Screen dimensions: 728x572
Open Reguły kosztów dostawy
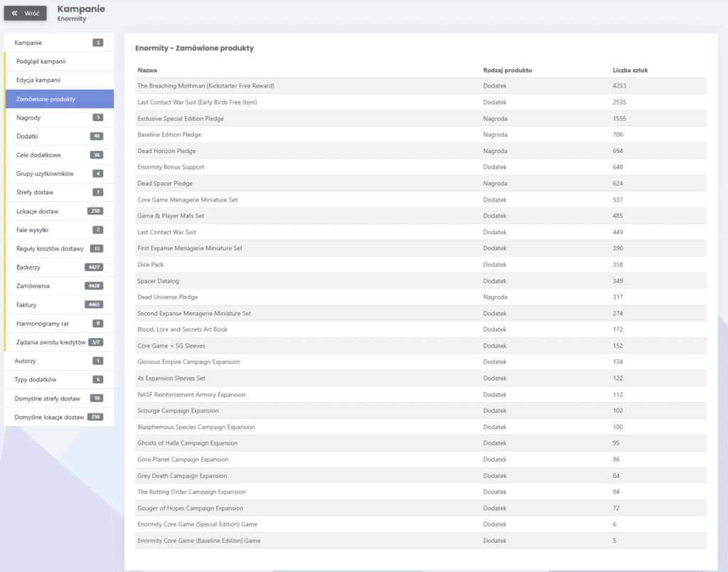(50, 248)
